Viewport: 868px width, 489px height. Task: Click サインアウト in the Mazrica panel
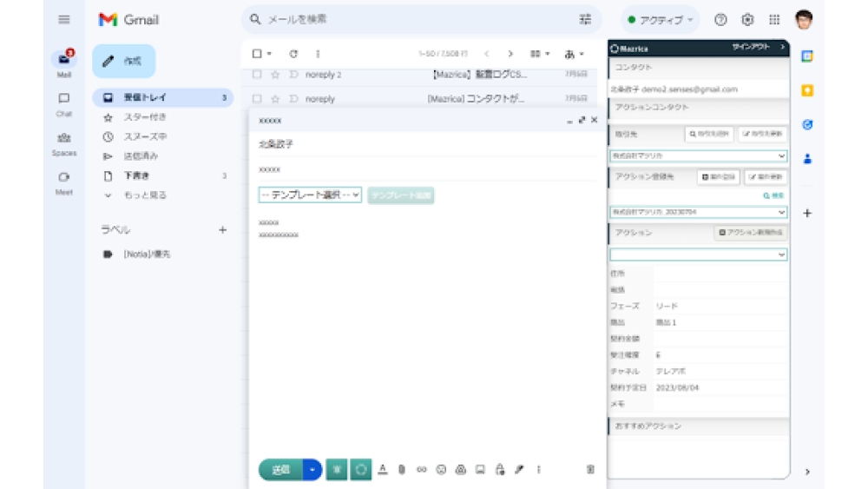(751, 47)
